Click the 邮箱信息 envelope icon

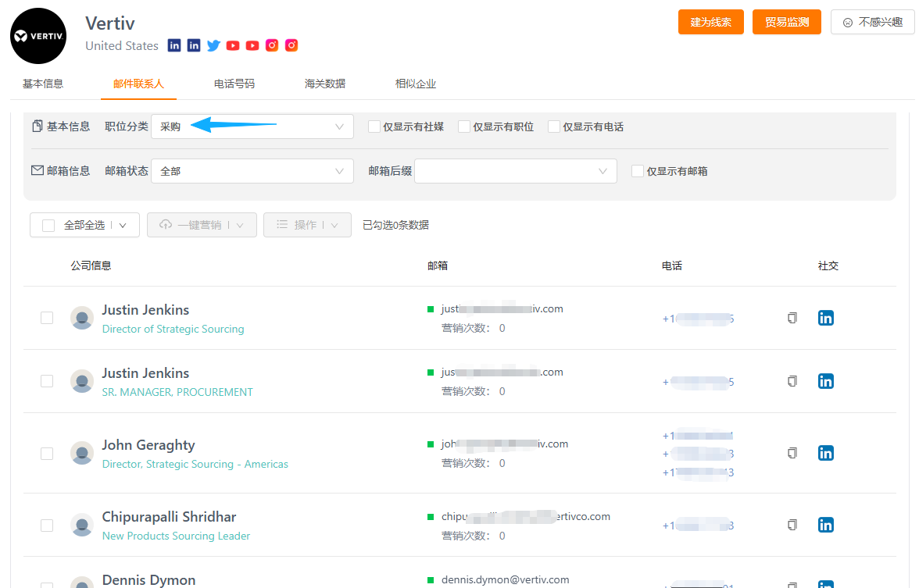[38, 170]
